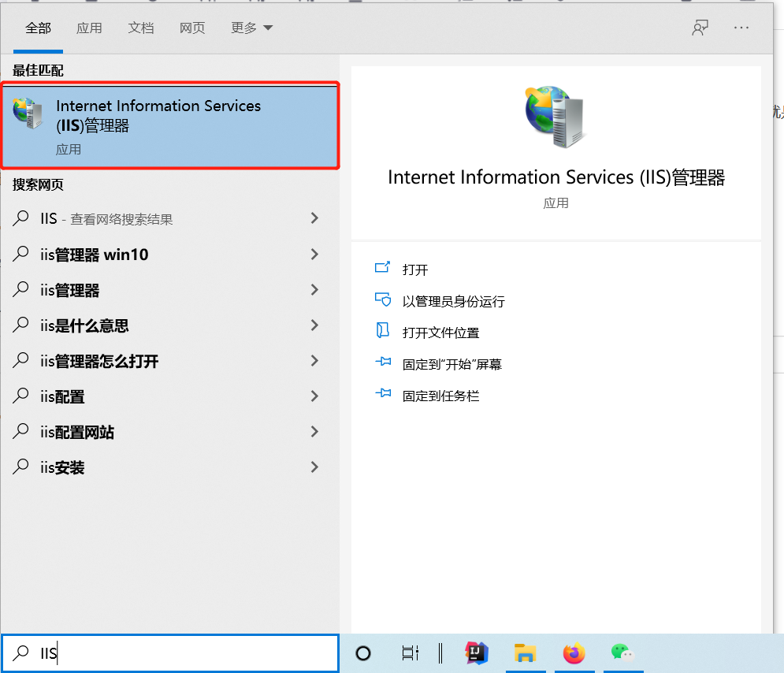784x673 pixels.
Task: Click the search icon next to iis配置网站
Action: [20, 431]
